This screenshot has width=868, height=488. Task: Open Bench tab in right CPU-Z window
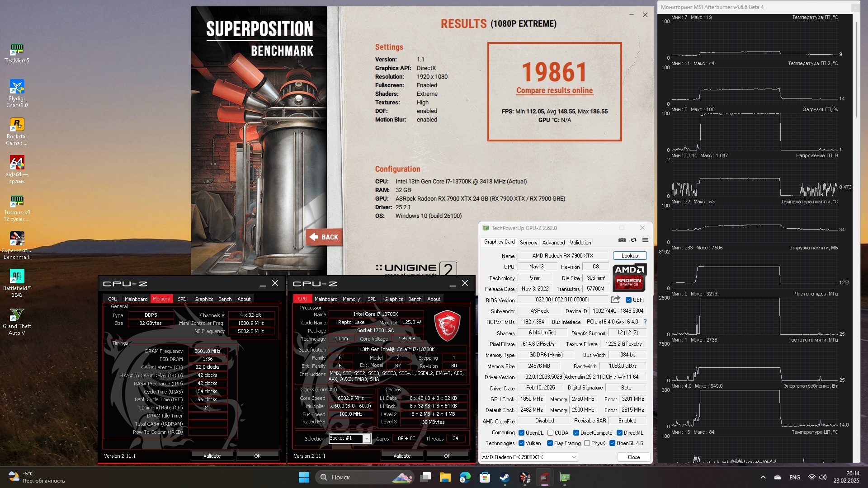415,299
